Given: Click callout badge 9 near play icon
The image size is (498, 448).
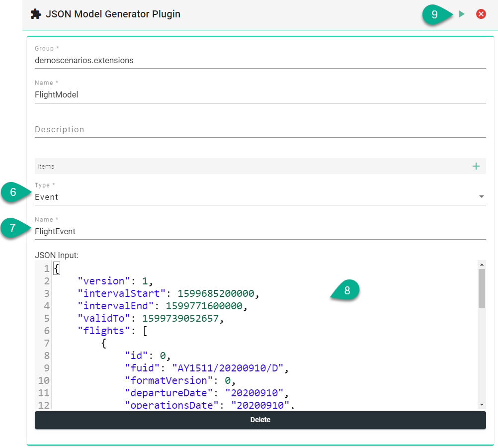Looking at the screenshot, I should click(435, 15).
